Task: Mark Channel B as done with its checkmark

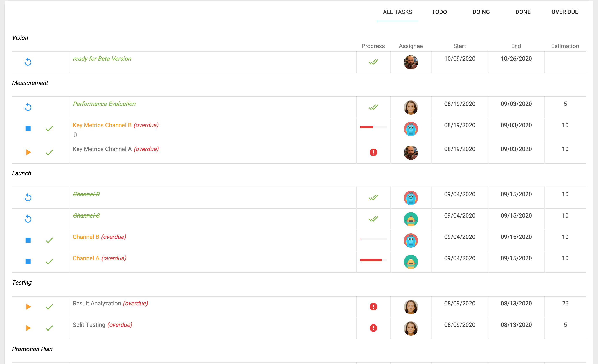Action: [x=49, y=240]
